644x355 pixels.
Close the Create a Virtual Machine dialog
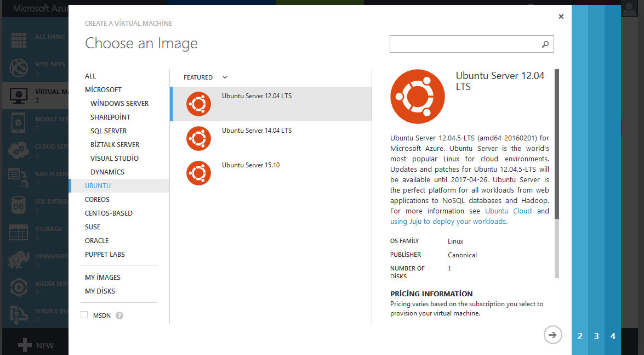pyautogui.click(x=561, y=16)
